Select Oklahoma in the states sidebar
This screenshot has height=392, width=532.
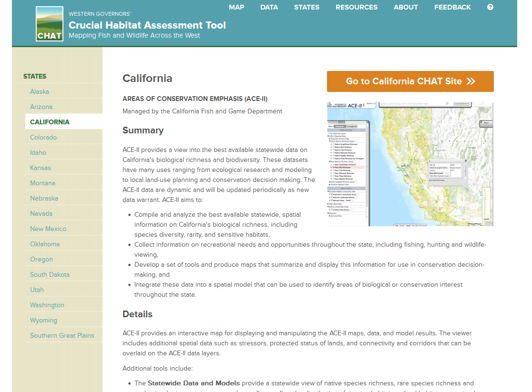click(45, 244)
